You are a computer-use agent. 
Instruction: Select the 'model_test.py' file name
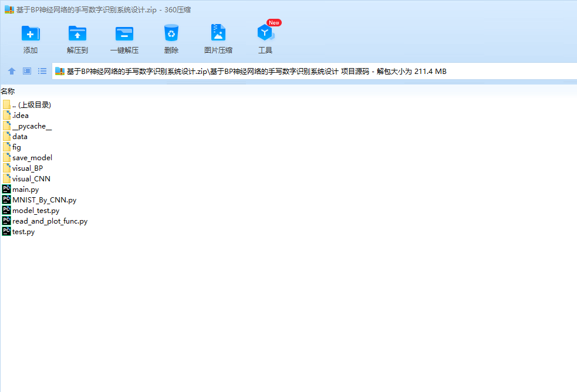tap(36, 211)
